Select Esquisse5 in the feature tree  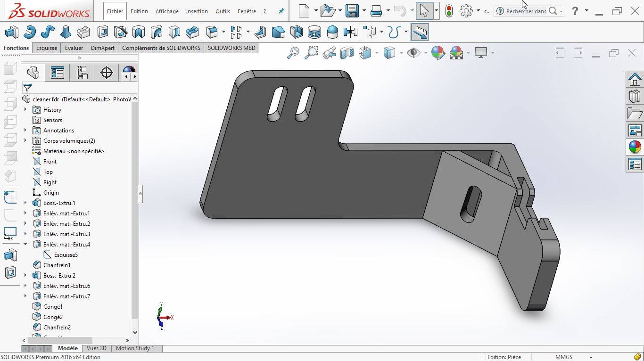(x=66, y=255)
